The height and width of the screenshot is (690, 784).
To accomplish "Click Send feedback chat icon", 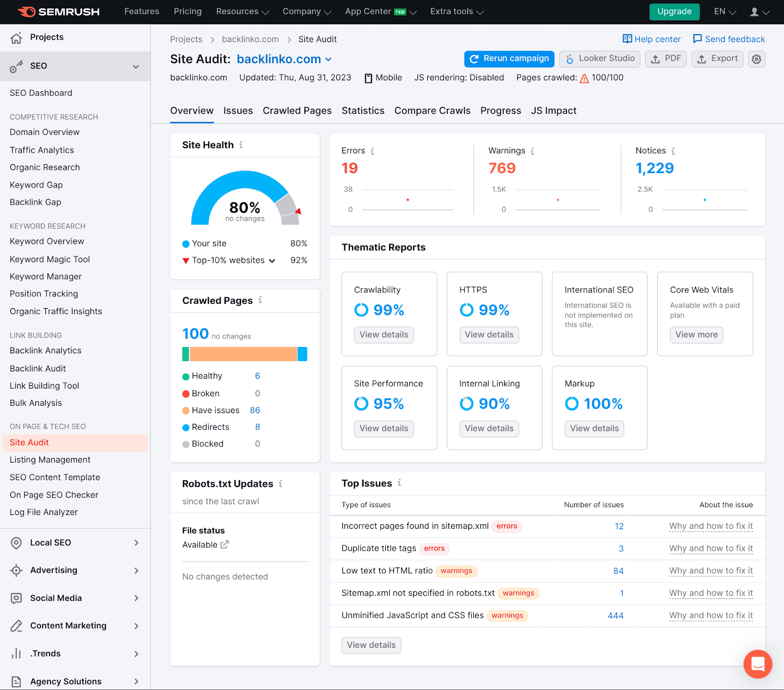I will point(697,39).
